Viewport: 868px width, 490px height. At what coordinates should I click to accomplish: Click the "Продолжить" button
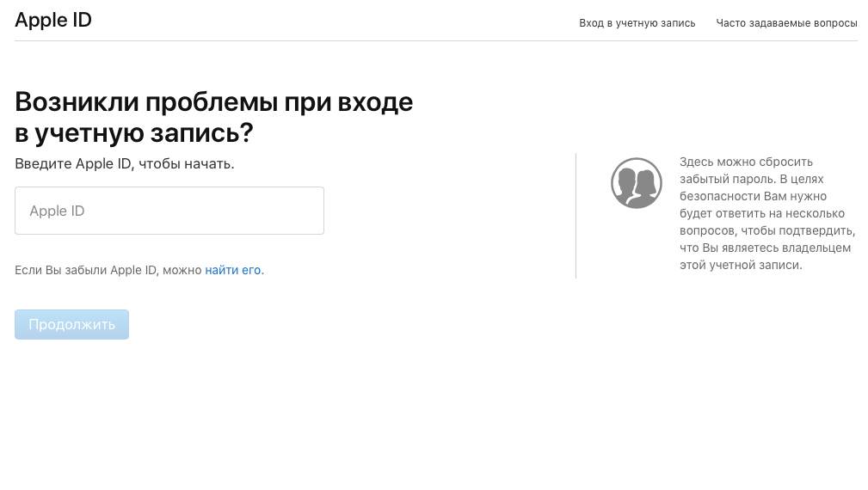72,325
